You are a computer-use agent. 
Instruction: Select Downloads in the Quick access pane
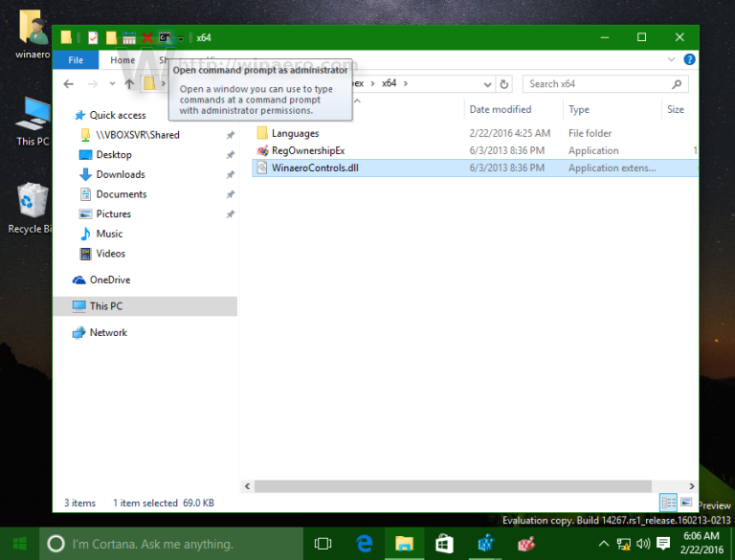click(x=120, y=174)
